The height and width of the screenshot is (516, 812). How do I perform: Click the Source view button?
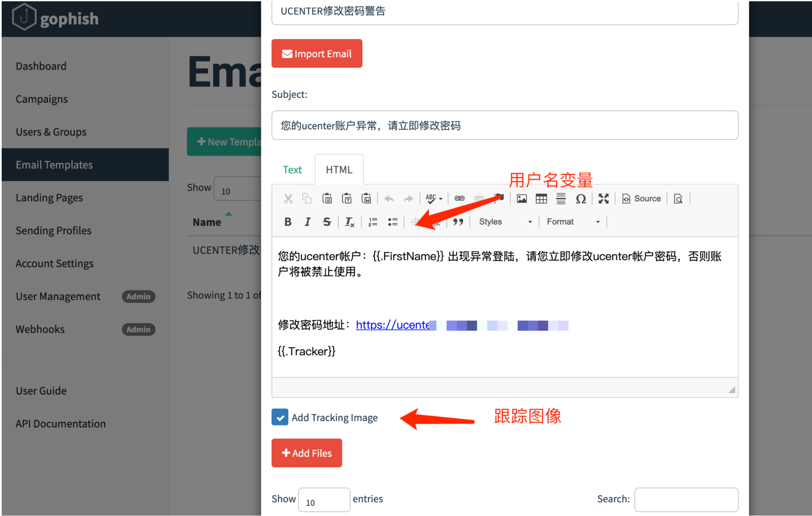[x=642, y=198]
